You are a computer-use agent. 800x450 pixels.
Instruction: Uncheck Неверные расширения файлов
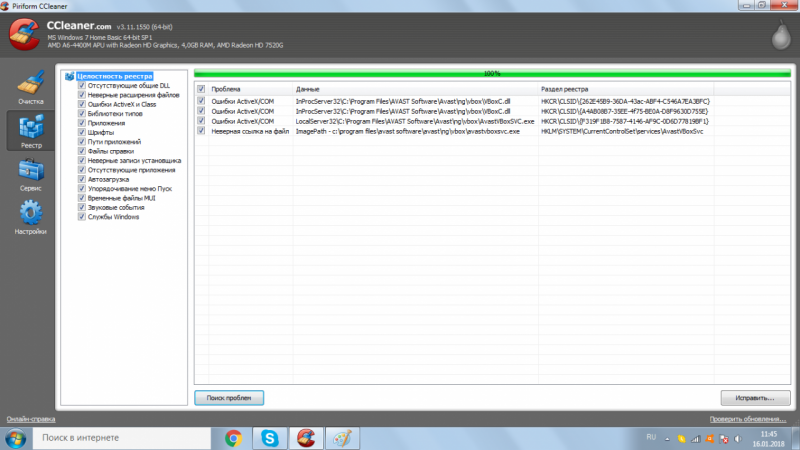82,94
